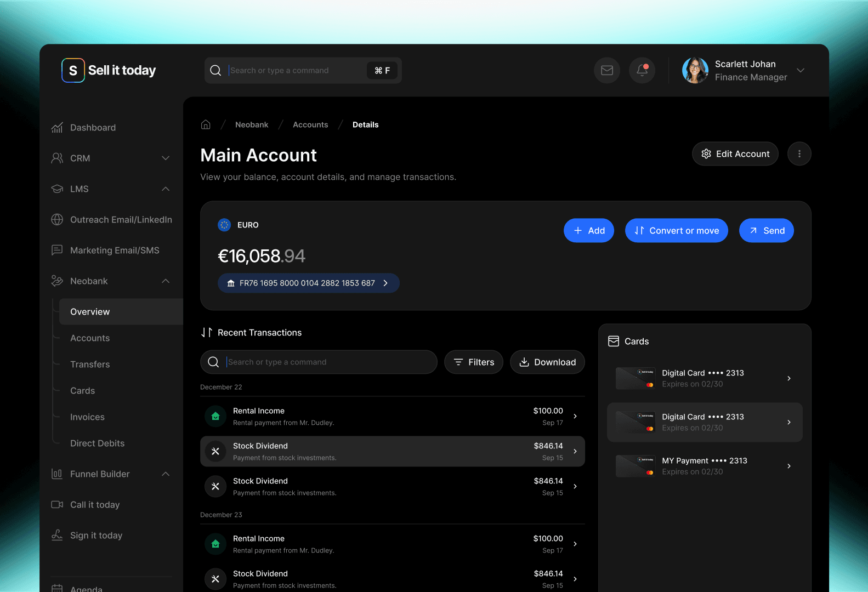Screen dimensions: 868x592
Task: Open the user profile dropdown chevron
Action: pos(801,70)
